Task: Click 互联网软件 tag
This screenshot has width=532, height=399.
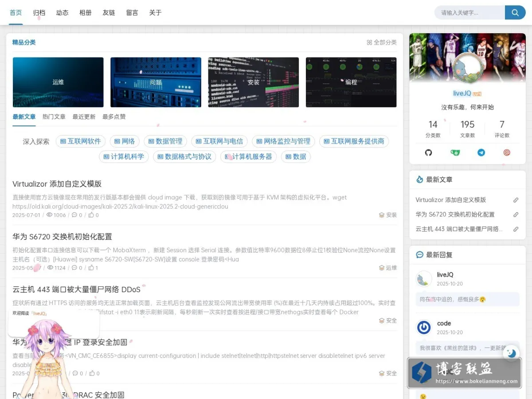Action: 81,141
